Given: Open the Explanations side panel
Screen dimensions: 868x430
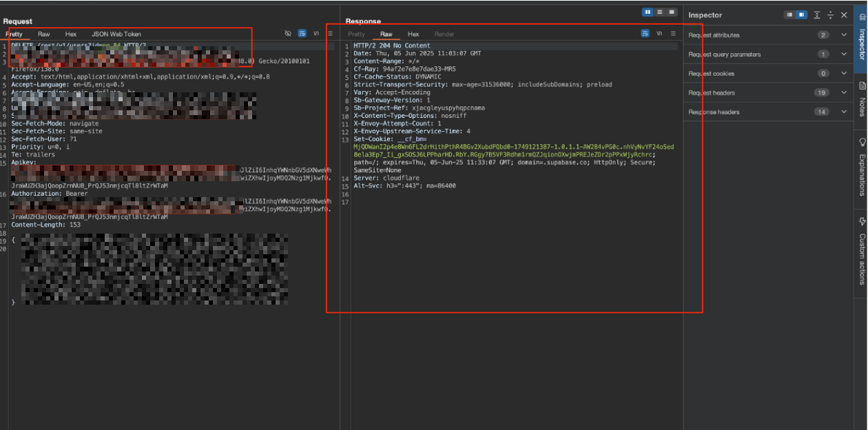Looking at the screenshot, I should [861, 168].
